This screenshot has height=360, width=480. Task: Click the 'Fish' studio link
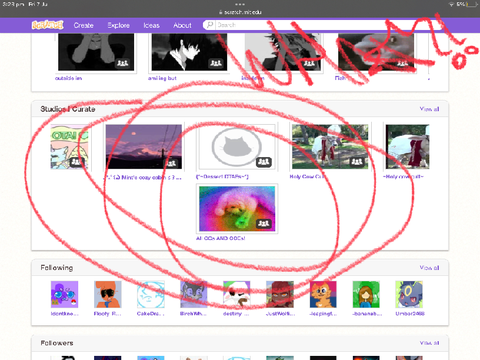[340, 78]
